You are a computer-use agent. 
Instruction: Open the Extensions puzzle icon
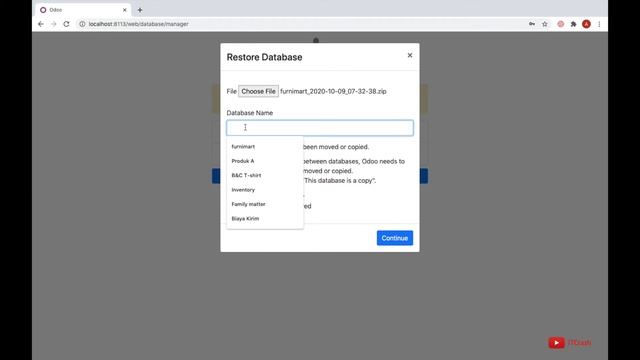pyautogui.click(x=573, y=24)
